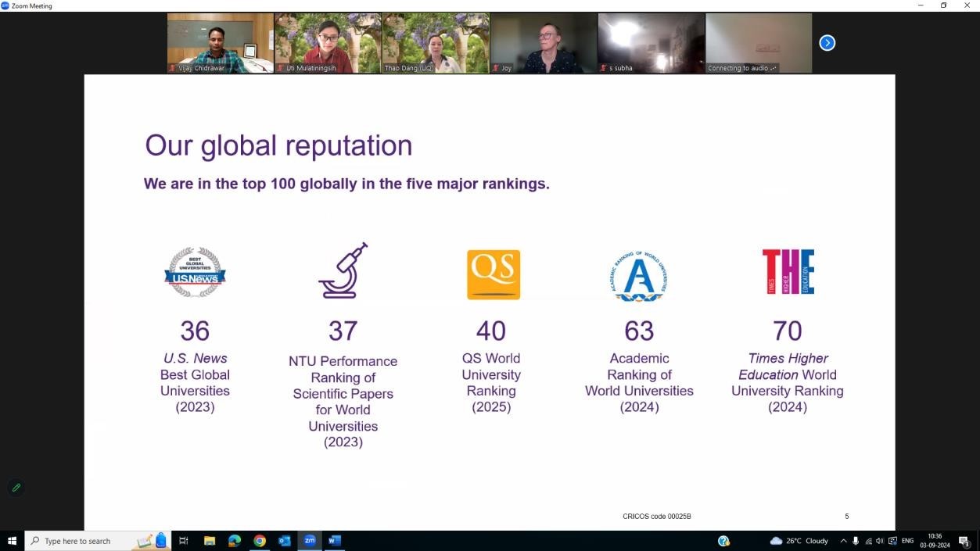Screen dimensions: 980x551
Task: Click the number 63 ranking
Action: click(639, 331)
